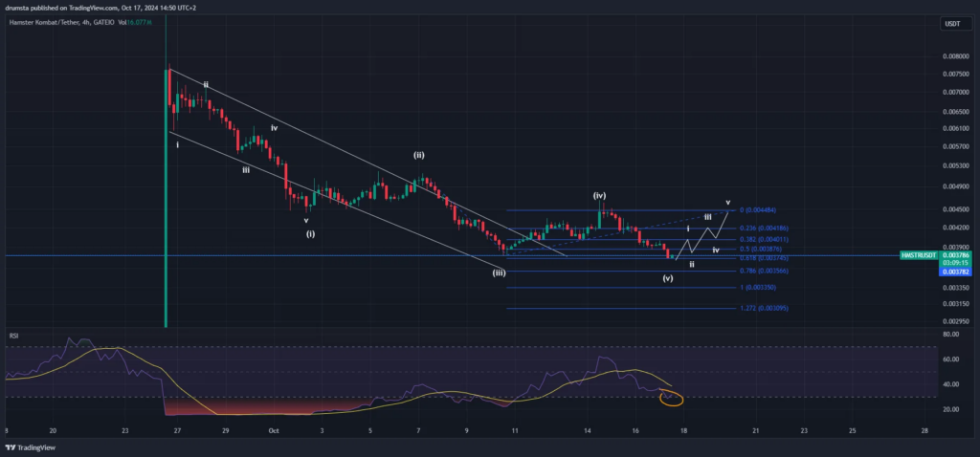Click the (i) wave label under the channel

tap(310, 233)
